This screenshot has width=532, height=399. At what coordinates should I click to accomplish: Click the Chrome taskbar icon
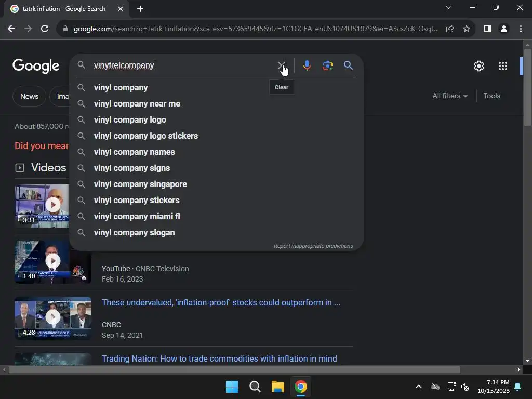coord(301,387)
